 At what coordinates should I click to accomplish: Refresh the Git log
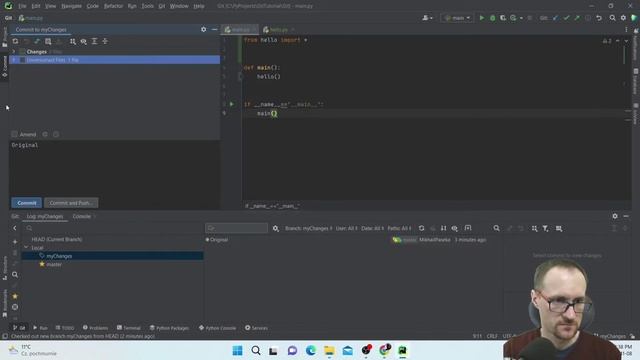click(421, 228)
